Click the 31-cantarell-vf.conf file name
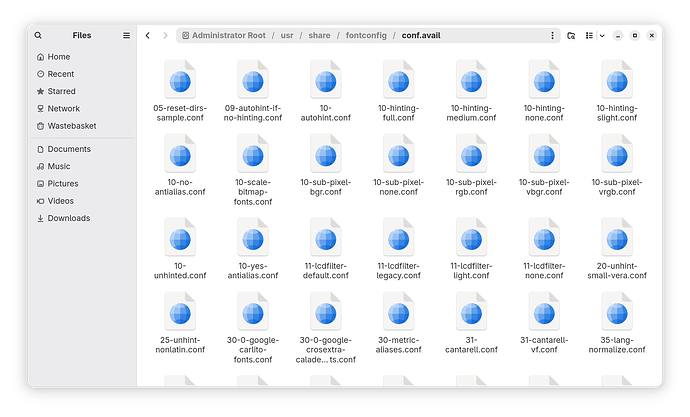The image size is (690, 417). coord(544,345)
